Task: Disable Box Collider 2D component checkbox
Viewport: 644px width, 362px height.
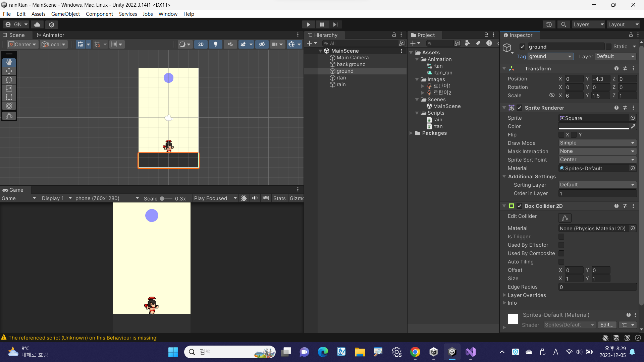Action: pos(519,206)
